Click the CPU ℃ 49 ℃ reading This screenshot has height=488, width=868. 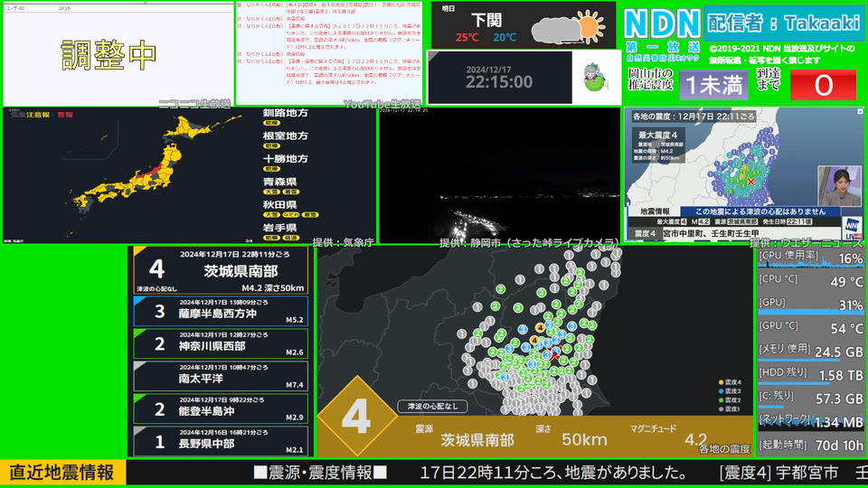(810, 282)
